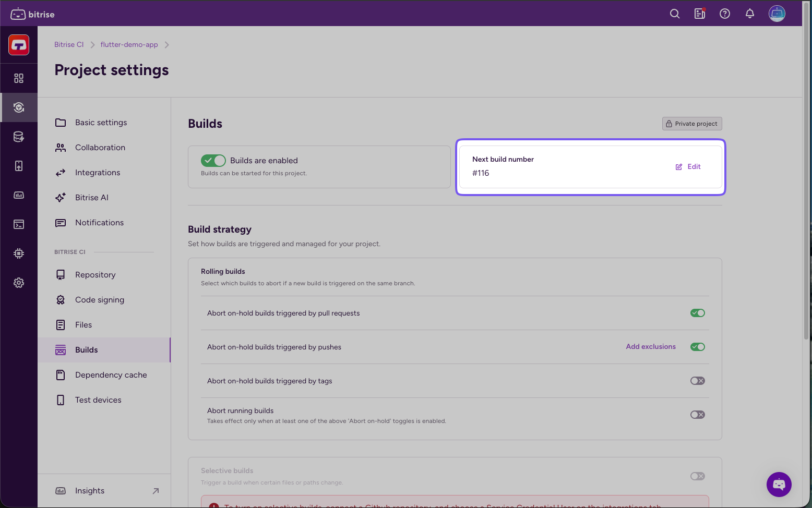Open the chip processor icon in left rail

19,253
